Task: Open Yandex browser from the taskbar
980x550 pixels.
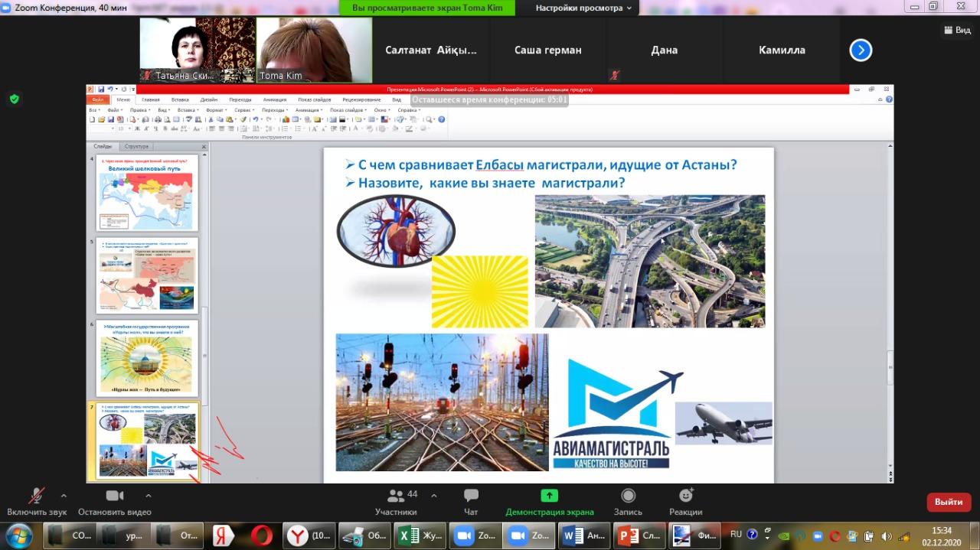Action: coord(223,535)
